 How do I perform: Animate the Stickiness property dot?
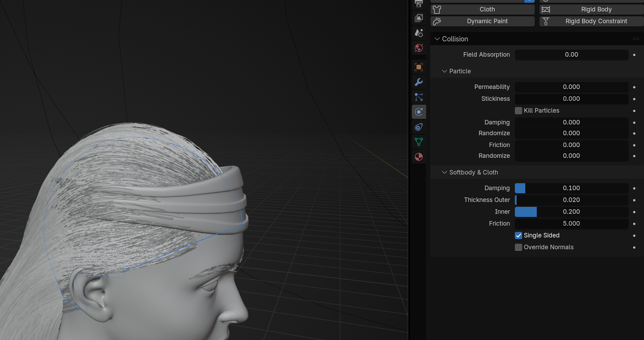pyautogui.click(x=634, y=99)
